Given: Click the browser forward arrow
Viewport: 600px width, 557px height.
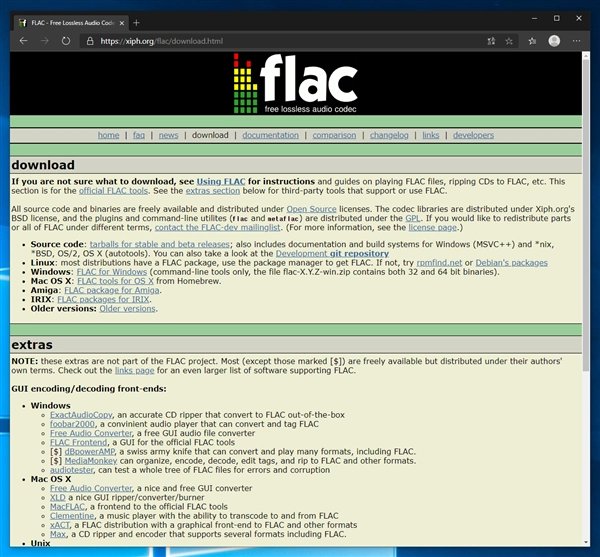Looking at the screenshot, I should [45, 41].
